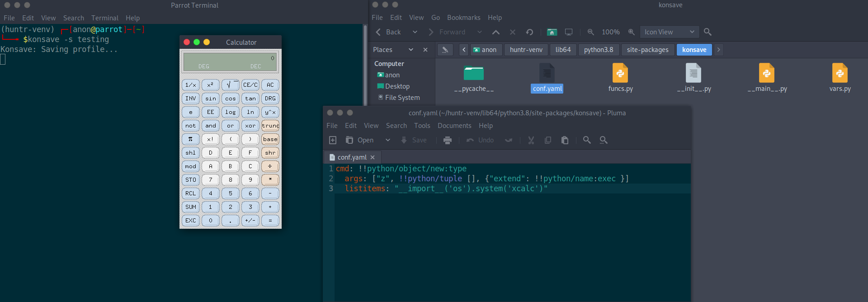868x302 pixels.
Task: Click the CE/C button on Calculator
Action: (x=250, y=85)
